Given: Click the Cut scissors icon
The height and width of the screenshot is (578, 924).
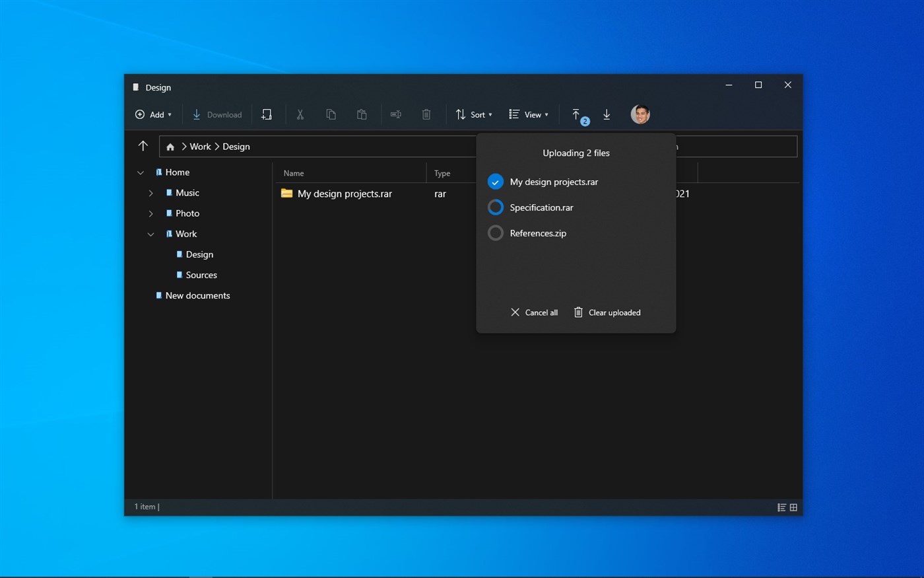Looking at the screenshot, I should point(300,115).
